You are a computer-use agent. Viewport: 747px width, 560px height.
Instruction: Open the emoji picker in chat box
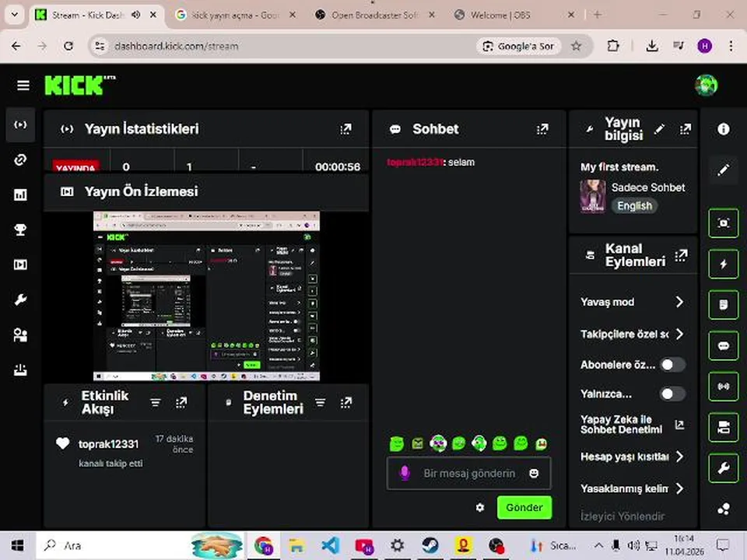click(534, 474)
